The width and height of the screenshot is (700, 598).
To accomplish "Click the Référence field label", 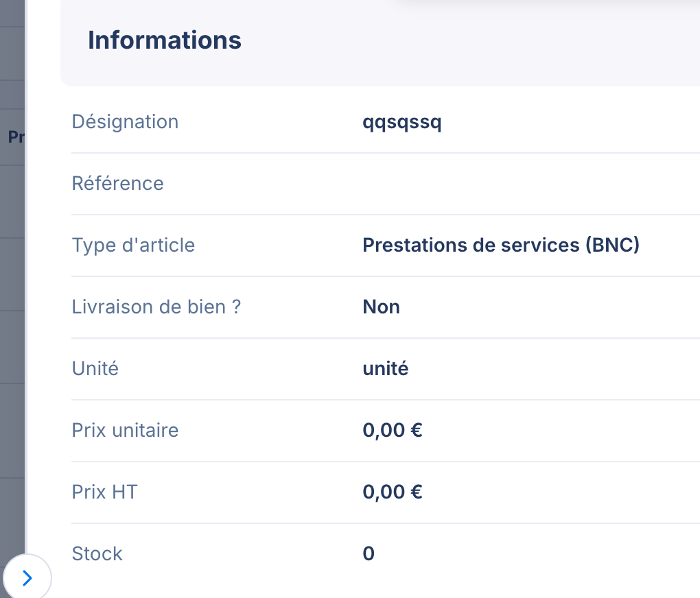I will 118,183.
